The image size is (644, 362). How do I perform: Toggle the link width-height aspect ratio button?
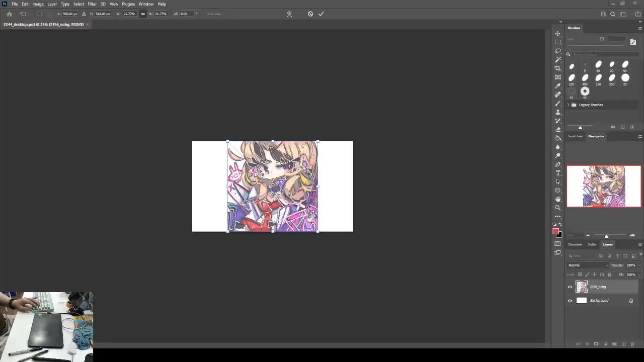(x=143, y=14)
